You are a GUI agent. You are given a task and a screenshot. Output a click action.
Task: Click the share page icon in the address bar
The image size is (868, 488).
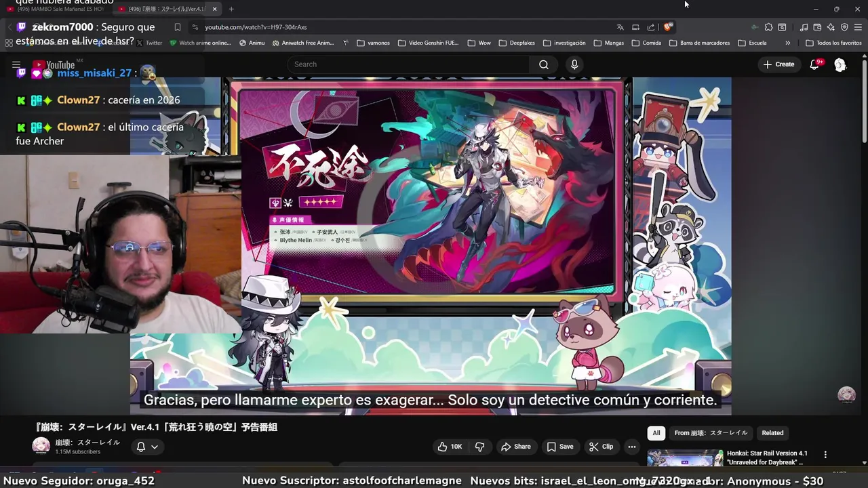click(651, 27)
